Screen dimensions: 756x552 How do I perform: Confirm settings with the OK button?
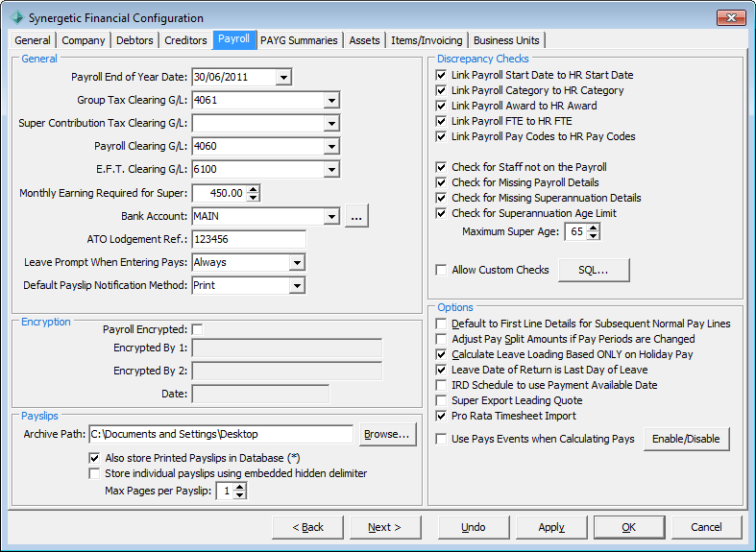point(629,527)
